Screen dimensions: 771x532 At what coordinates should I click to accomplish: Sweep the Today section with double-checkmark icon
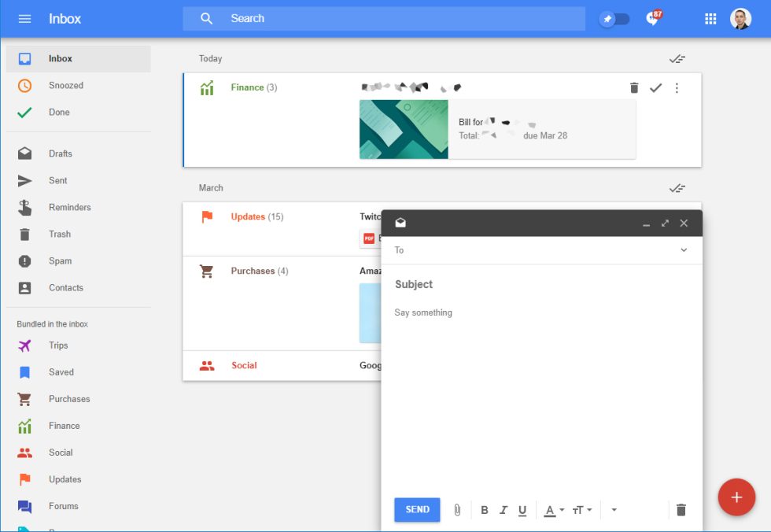(677, 58)
